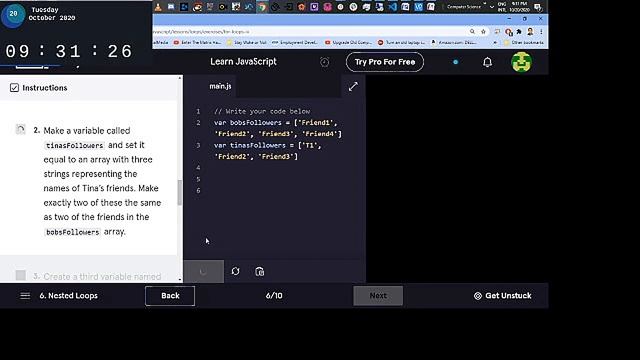640x360 pixels.
Task: Open the Employment Devel... bookmark
Action: (x=295, y=42)
